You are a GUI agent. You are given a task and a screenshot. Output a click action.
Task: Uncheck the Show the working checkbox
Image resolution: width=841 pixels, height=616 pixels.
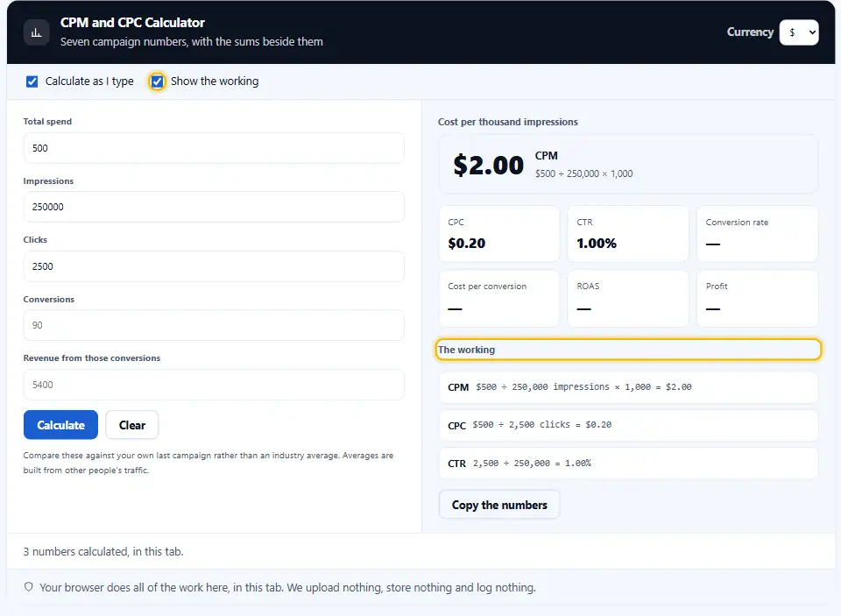coord(157,81)
